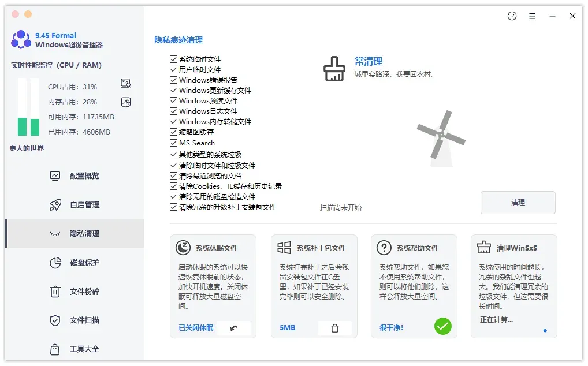Click the green checkmark on help files card
Viewport: 588px width, 366px height.
tap(443, 326)
